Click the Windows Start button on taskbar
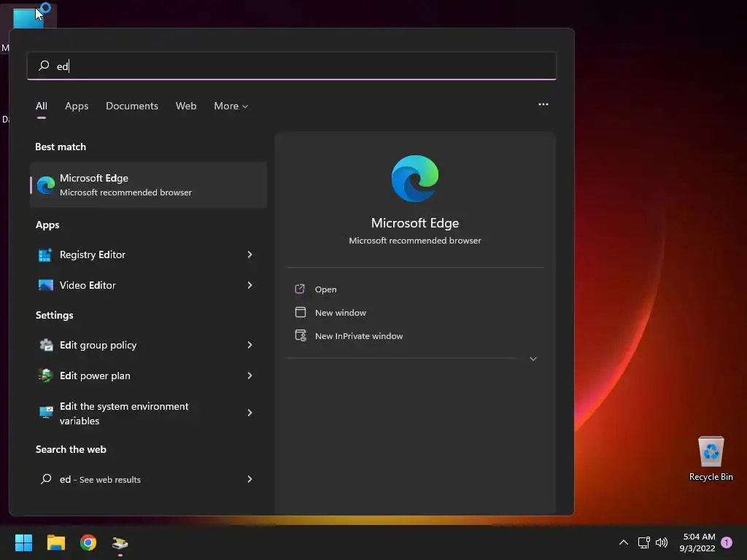Screen dimensions: 747x560 (23, 542)
